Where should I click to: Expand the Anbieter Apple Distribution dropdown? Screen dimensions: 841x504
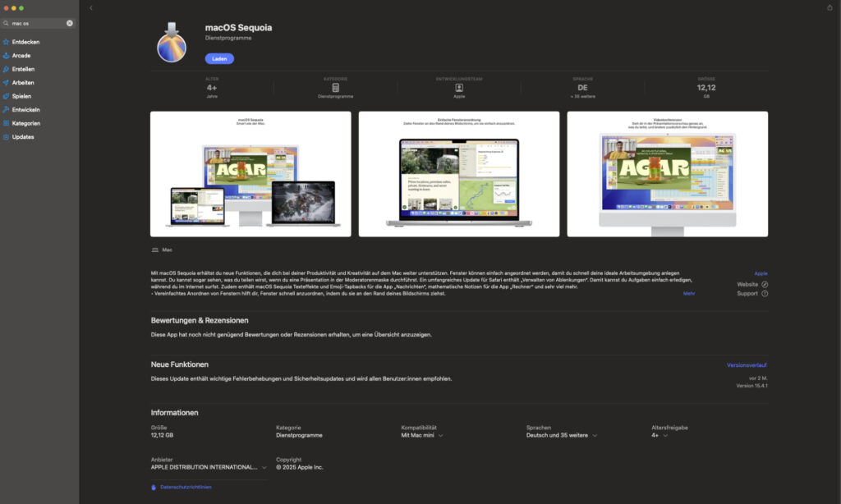264,467
